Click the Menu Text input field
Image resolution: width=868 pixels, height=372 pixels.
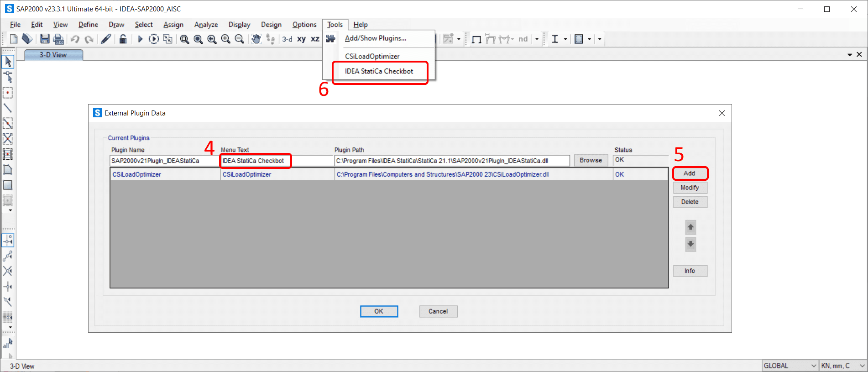[x=277, y=161]
